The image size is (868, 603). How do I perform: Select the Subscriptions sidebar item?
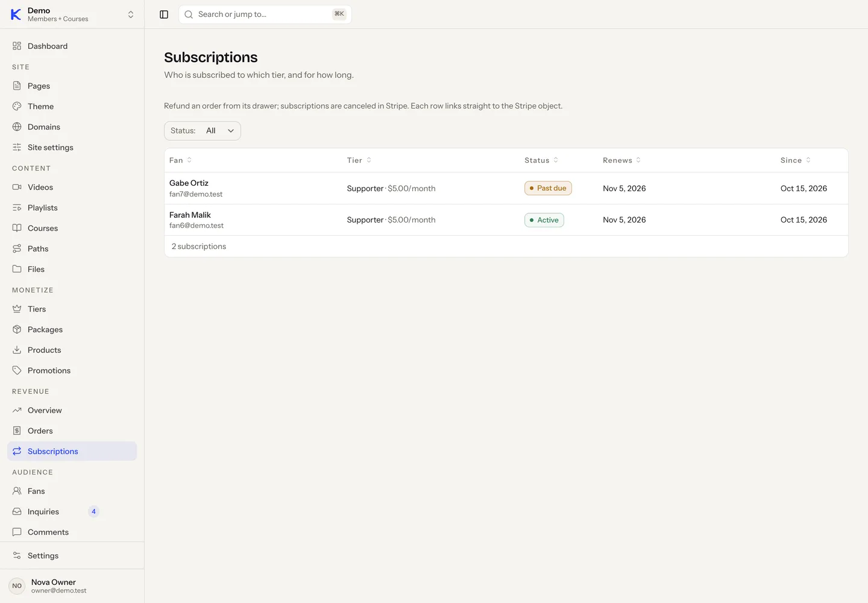click(x=72, y=451)
